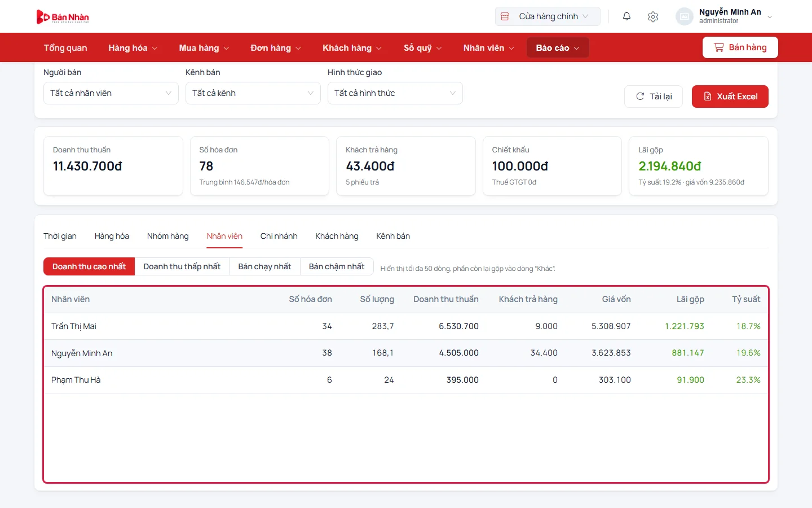Viewport: 812px width, 508px height.
Task: Export report with Xuất Excel button
Action: pyautogui.click(x=730, y=97)
